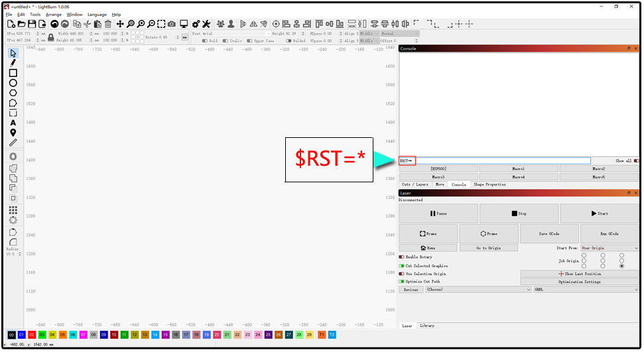Toggle Enable Rotary switch
This screenshot has width=644, height=352.
click(402, 257)
